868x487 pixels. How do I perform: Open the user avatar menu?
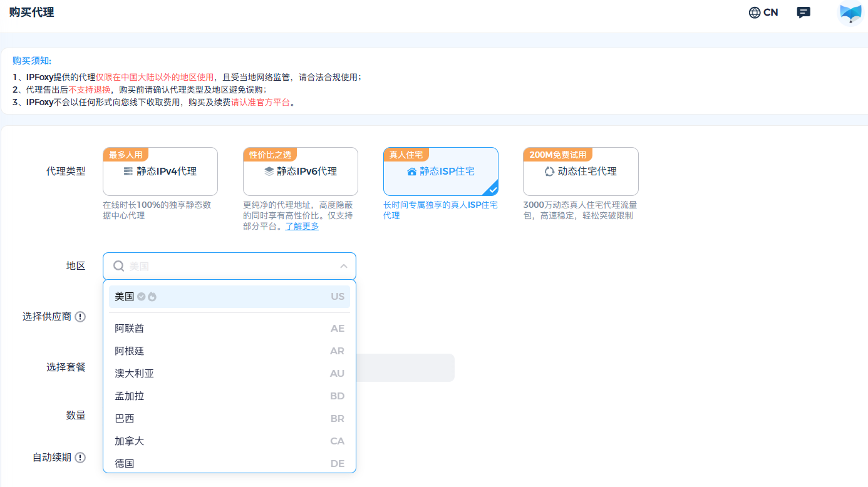tap(850, 13)
